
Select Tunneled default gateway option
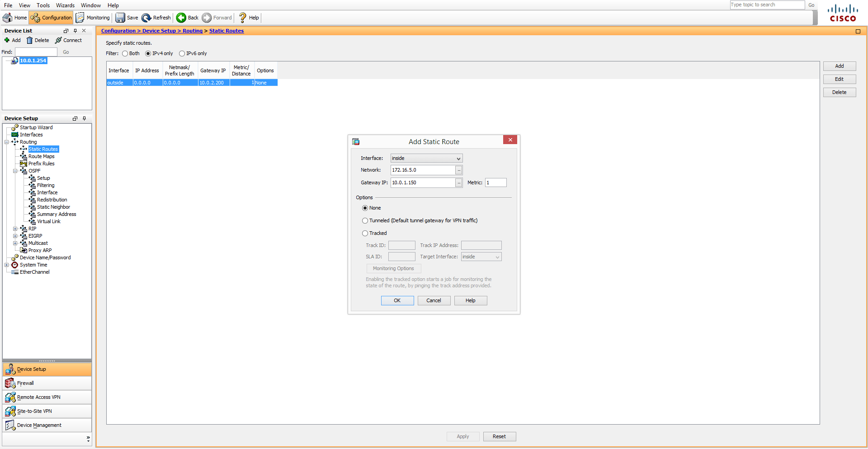pyautogui.click(x=365, y=221)
